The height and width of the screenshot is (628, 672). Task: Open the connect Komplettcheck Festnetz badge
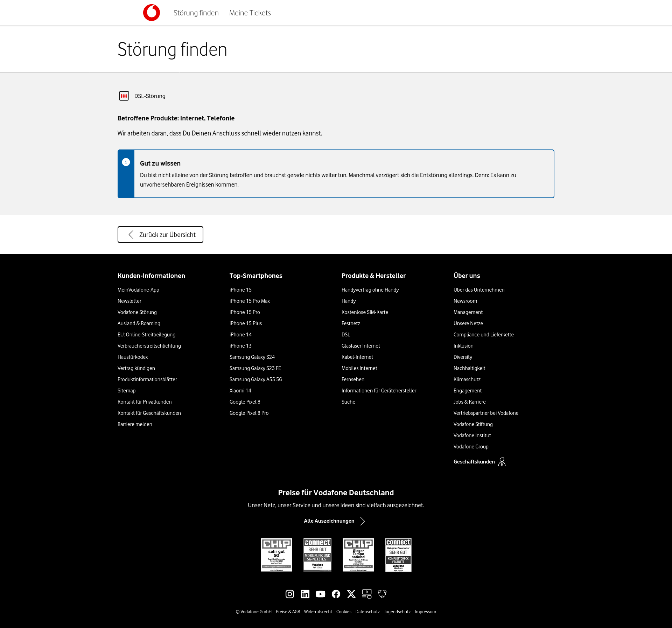(398, 555)
